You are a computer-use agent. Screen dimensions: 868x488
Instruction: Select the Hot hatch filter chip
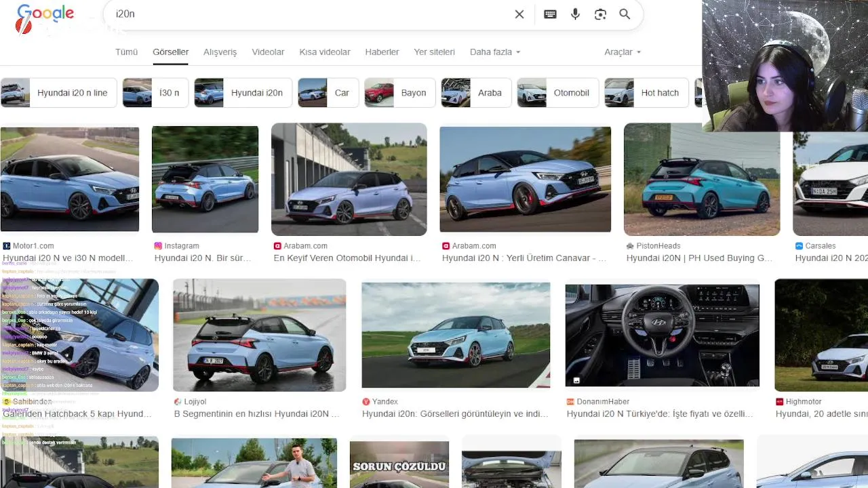(646, 93)
